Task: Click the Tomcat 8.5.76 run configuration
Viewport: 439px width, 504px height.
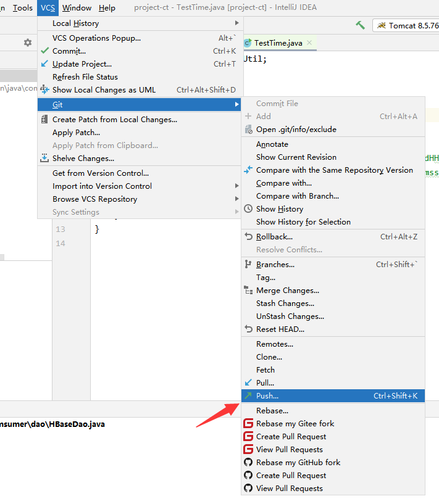Action: pos(406,26)
